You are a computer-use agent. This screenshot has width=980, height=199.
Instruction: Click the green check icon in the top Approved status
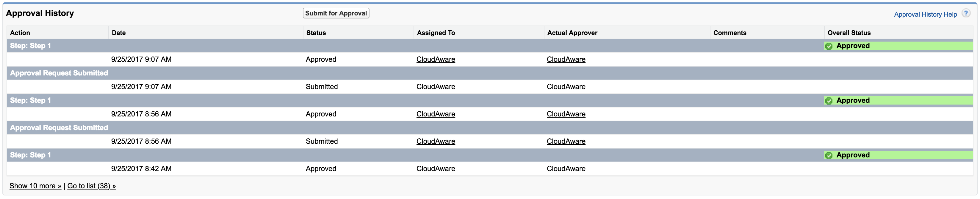pyautogui.click(x=829, y=46)
